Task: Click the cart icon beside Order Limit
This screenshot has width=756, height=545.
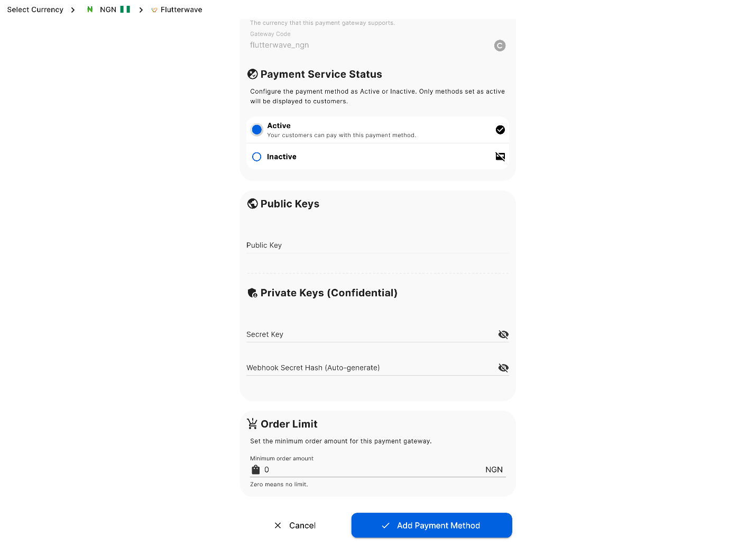Action: (253, 424)
